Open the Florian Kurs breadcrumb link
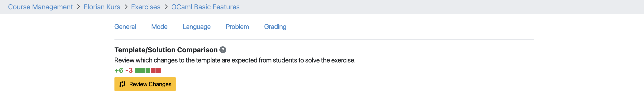Viewport: 644px width, 95px height. pyautogui.click(x=102, y=7)
